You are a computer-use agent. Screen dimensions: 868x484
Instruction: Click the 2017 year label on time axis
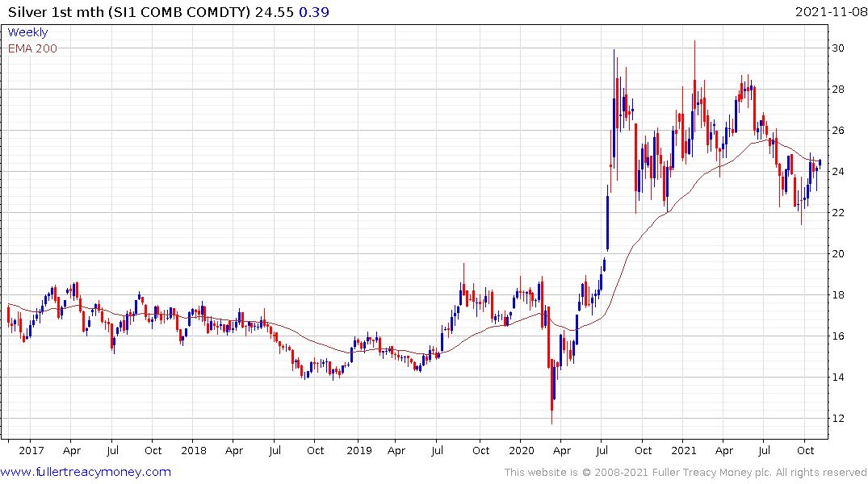tap(31, 450)
